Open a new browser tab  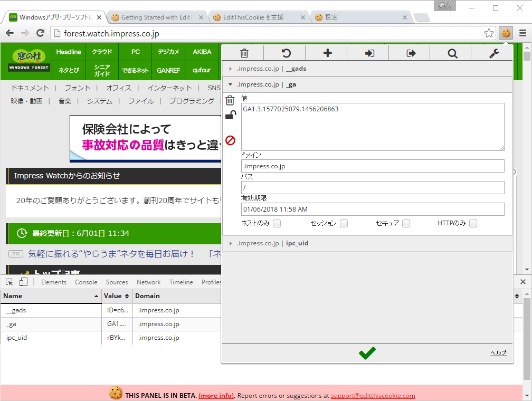click(422, 17)
